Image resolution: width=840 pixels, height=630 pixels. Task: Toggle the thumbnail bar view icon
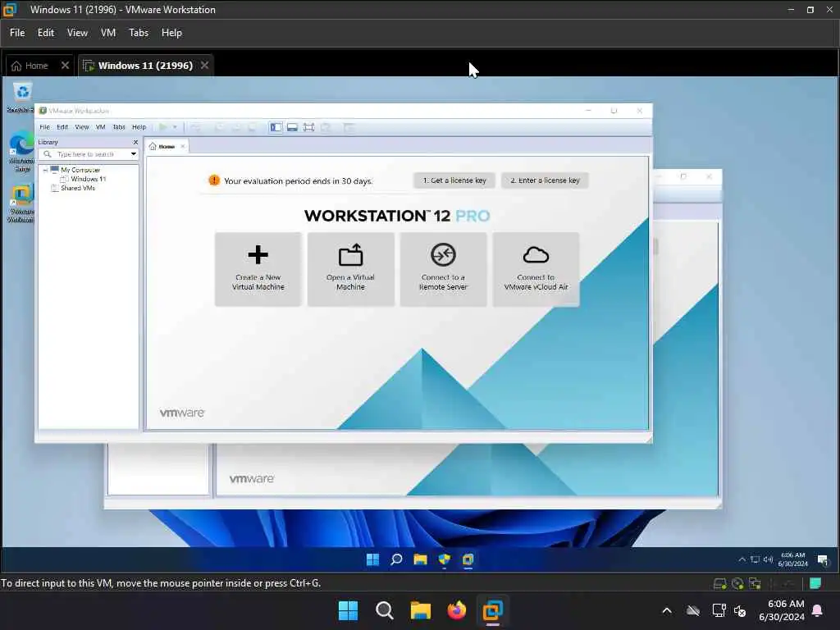[x=292, y=127]
